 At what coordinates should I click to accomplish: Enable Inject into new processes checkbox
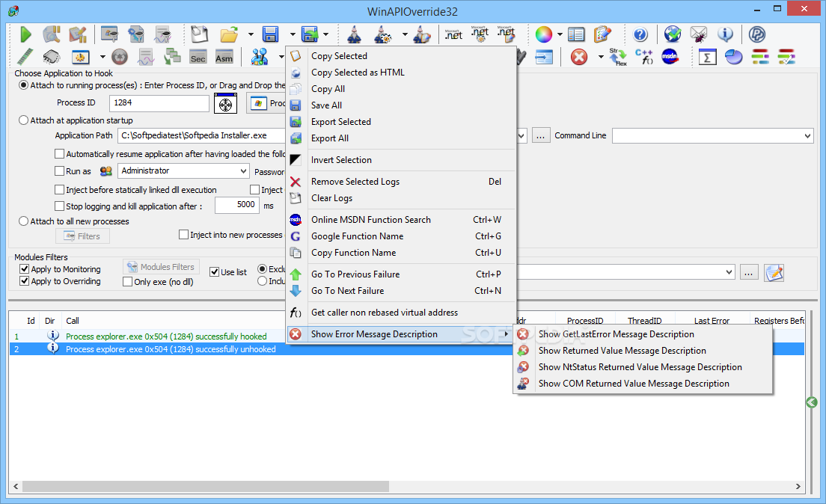tap(184, 235)
